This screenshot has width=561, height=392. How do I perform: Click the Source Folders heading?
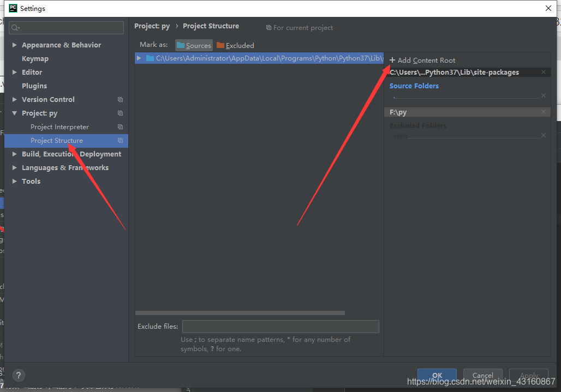[414, 86]
